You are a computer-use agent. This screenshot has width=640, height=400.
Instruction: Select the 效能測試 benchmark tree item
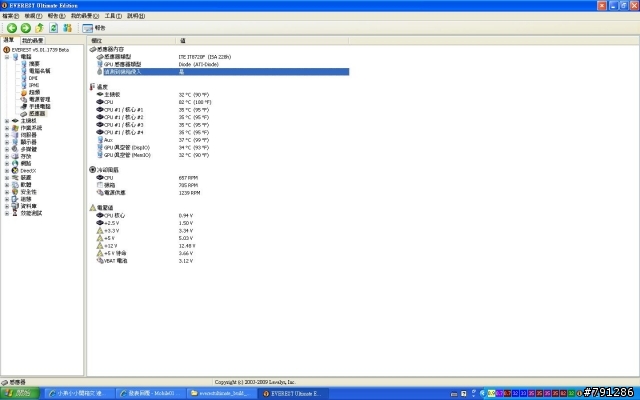(x=31, y=213)
